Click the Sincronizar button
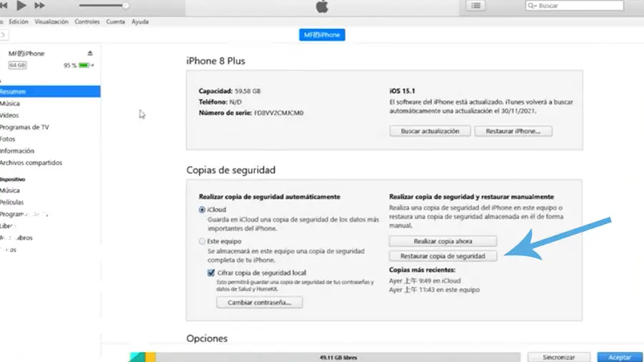Screen dimensions: 644x362 tap(559, 358)
